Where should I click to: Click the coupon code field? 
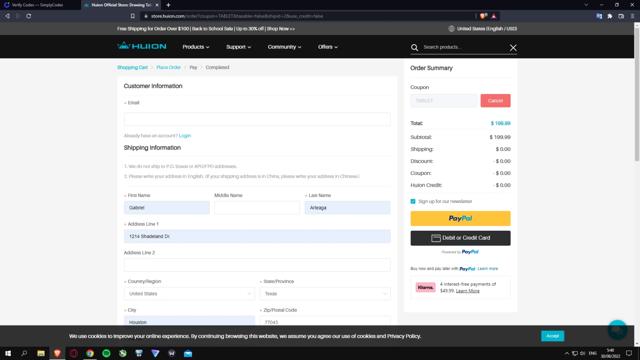444,100
